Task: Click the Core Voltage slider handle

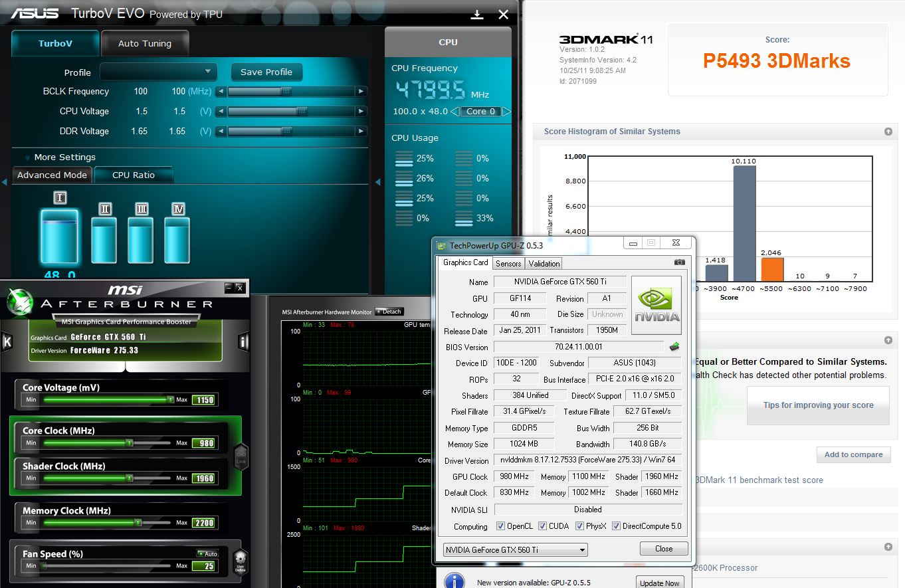Action: click(x=171, y=400)
